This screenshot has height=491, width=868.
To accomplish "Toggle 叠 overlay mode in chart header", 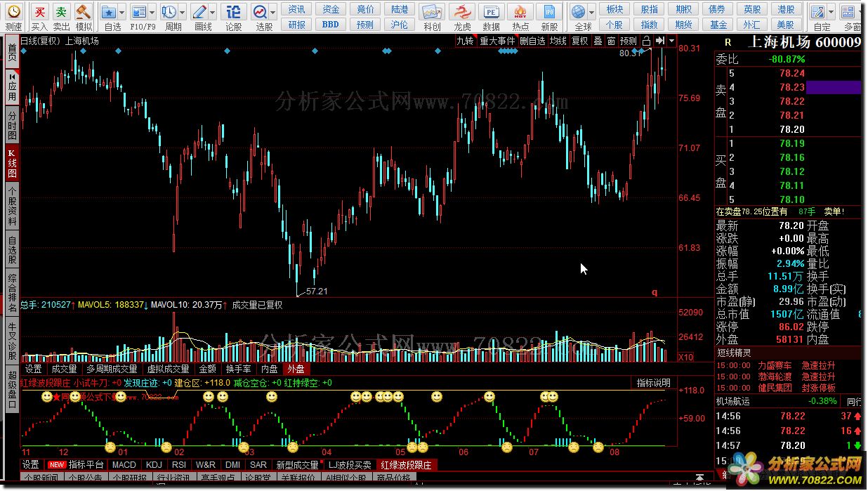I will click(x=598, y=41).
